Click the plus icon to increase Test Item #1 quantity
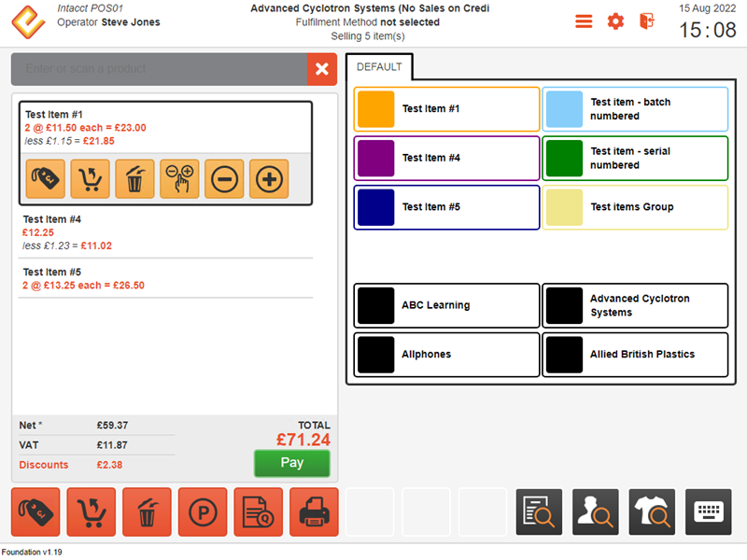The width and height of the screenshot is (747, 560). point(269,178)
